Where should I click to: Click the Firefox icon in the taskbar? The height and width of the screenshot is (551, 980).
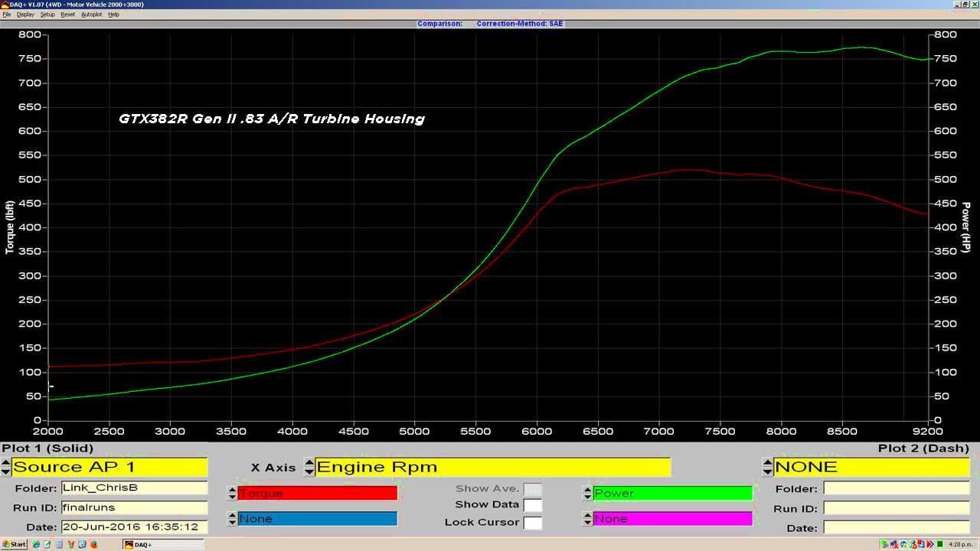click(x=94, y=545)
